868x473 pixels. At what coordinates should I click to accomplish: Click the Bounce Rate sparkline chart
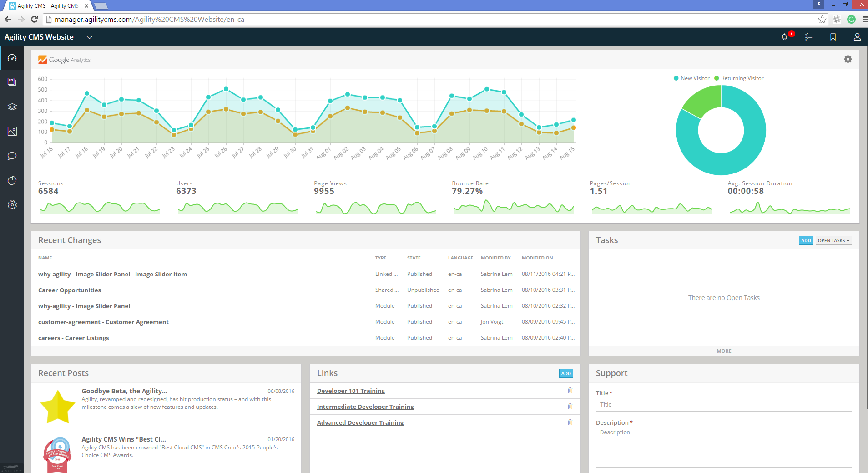coord(514,207)
